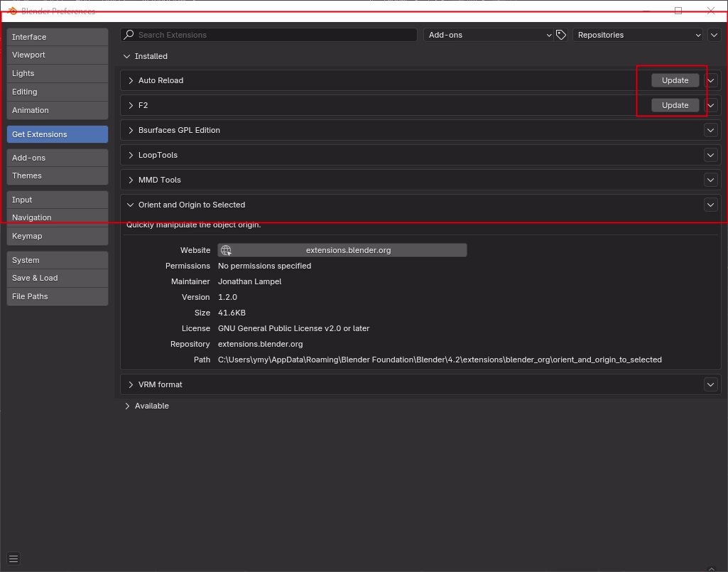Click the size value 41.6KB

click(232, 313)
